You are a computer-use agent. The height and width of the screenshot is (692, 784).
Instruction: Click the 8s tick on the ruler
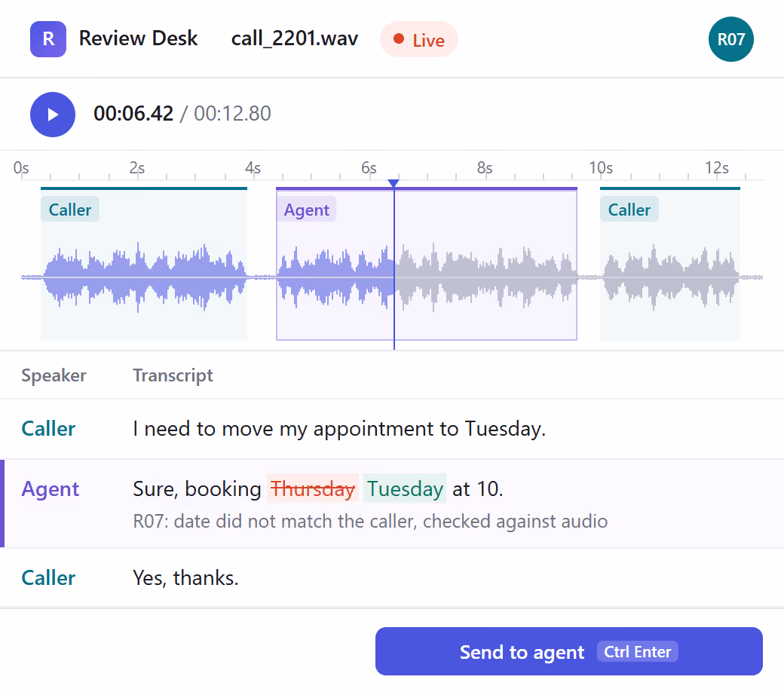485,169
